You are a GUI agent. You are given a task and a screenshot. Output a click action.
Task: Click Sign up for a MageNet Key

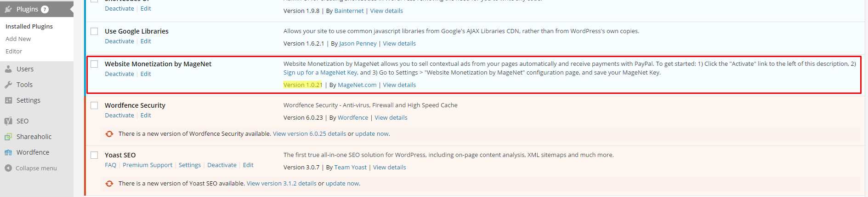pyautogui.click(x=320, y=72)
